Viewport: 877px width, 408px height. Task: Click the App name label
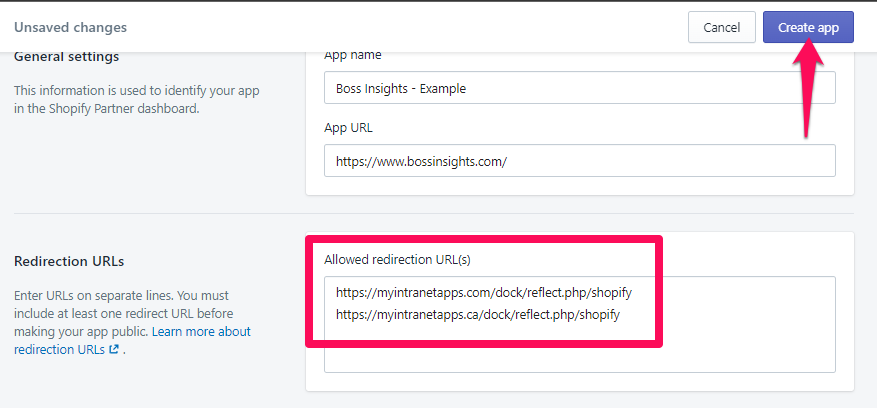[x=352, y=55]
